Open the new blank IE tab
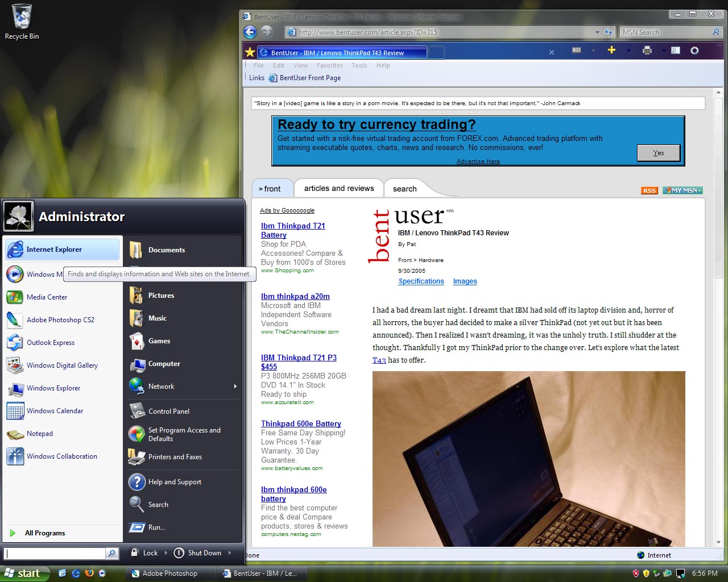This screenshot has height=582, width=728. [x=436, y=53]
